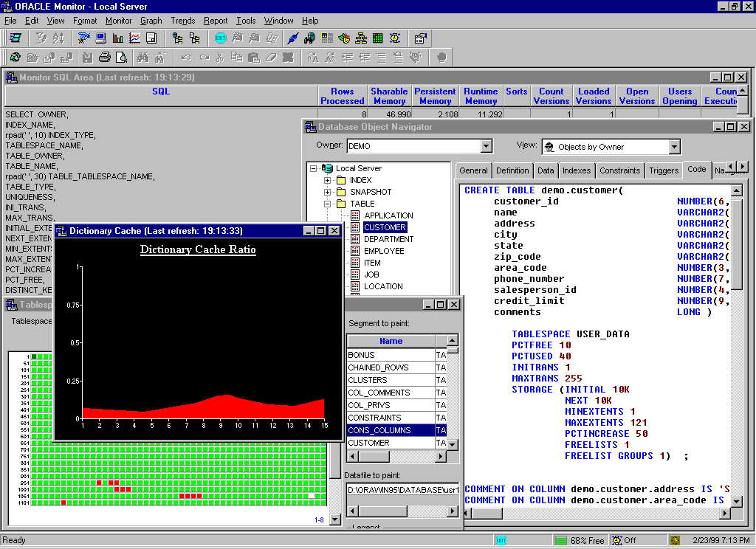The height and width of the screenshot is (549, 756).
Task: Click the floppy disk save icon
Action: pos(87,58)
